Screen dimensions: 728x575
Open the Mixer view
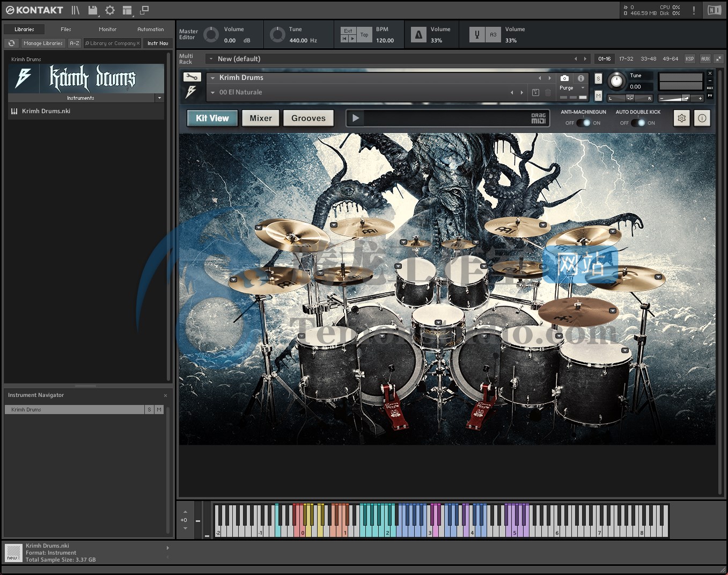(261, 118)
